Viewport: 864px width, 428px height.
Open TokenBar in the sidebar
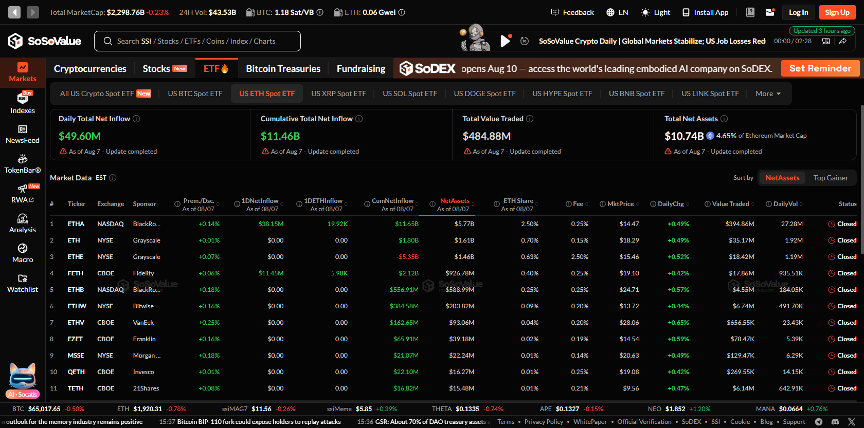coord(23,164)
